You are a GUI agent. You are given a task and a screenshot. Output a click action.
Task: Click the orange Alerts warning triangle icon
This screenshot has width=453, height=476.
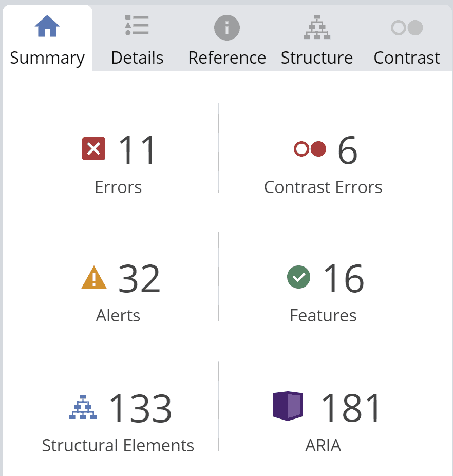tap(94, 278)
